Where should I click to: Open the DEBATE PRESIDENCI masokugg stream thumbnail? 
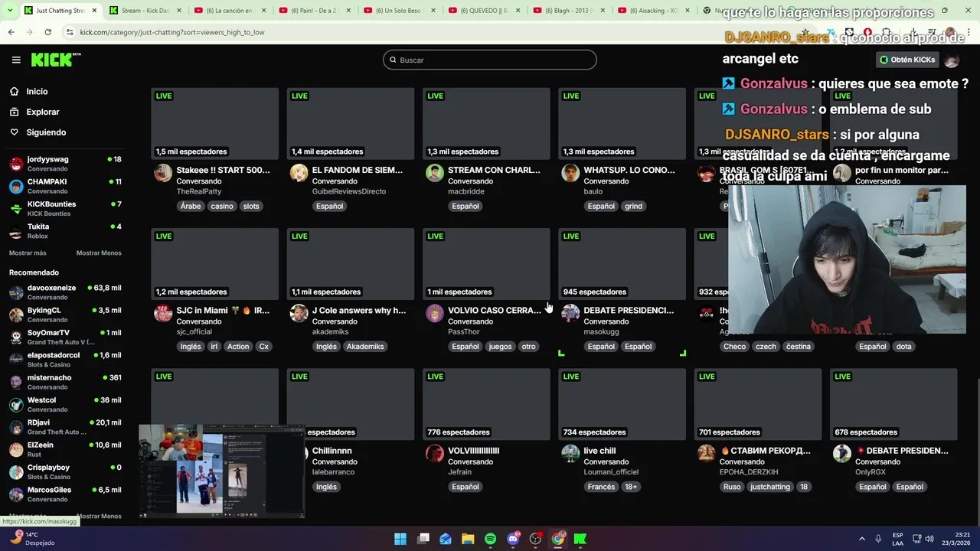point(622,263)
